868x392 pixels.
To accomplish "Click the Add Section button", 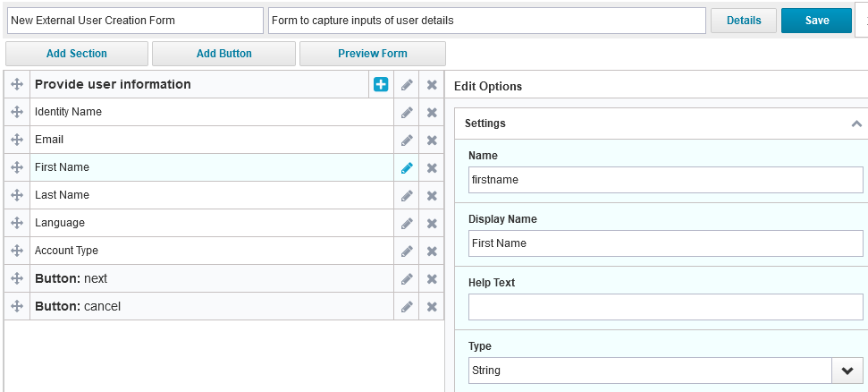I will coord(77,54).
